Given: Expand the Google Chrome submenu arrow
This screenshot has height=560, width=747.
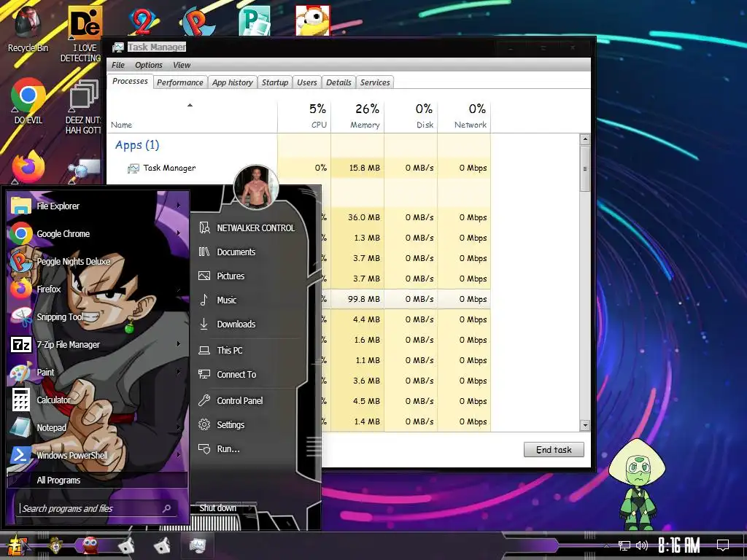Looking at the screenshot, I should [179, 233].
